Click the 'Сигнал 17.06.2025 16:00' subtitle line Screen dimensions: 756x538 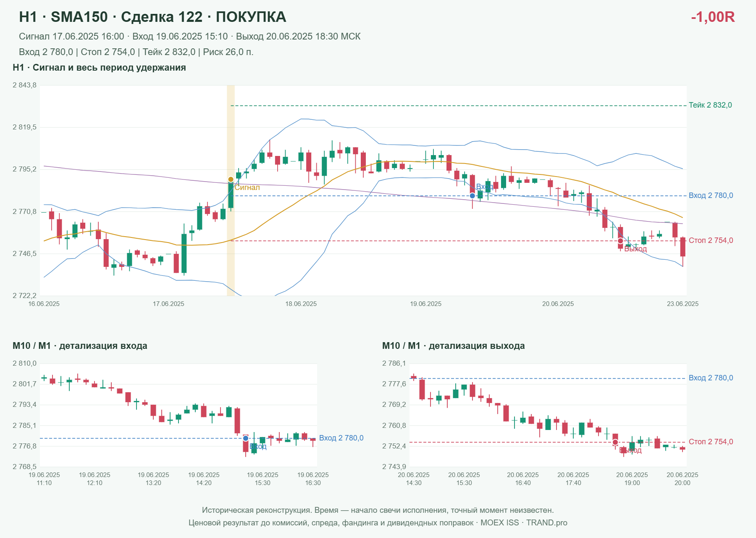190,37
